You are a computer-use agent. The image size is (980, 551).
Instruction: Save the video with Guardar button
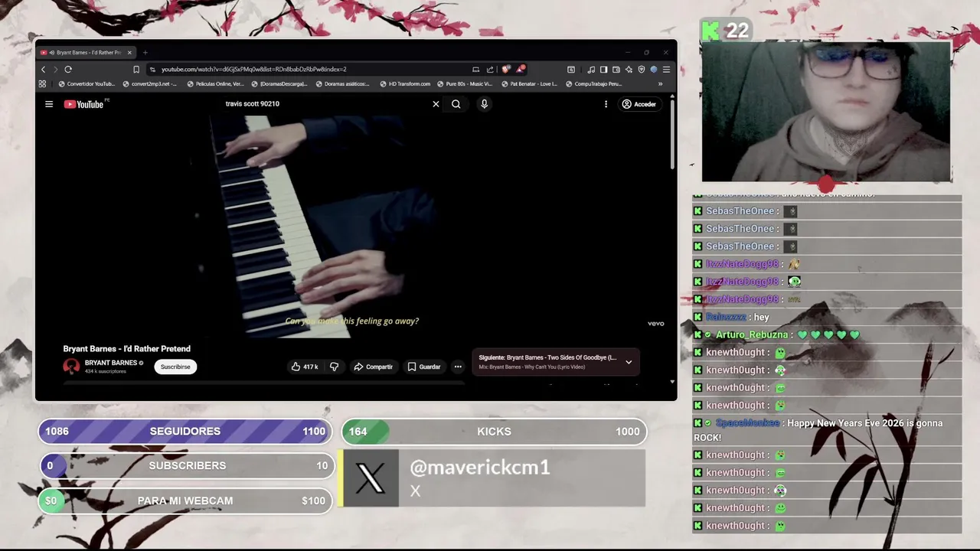pos(423,367)
